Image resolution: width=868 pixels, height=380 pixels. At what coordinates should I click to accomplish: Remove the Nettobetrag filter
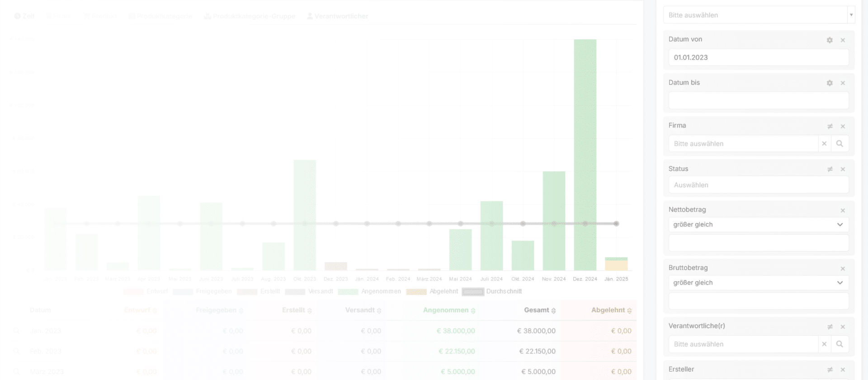point(843,210)
